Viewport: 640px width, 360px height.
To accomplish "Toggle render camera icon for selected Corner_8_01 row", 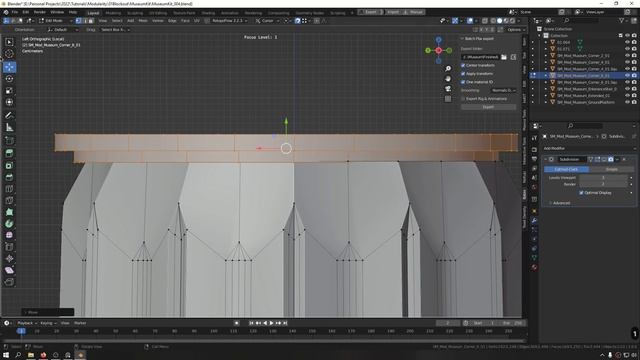I will pos(634,75).
